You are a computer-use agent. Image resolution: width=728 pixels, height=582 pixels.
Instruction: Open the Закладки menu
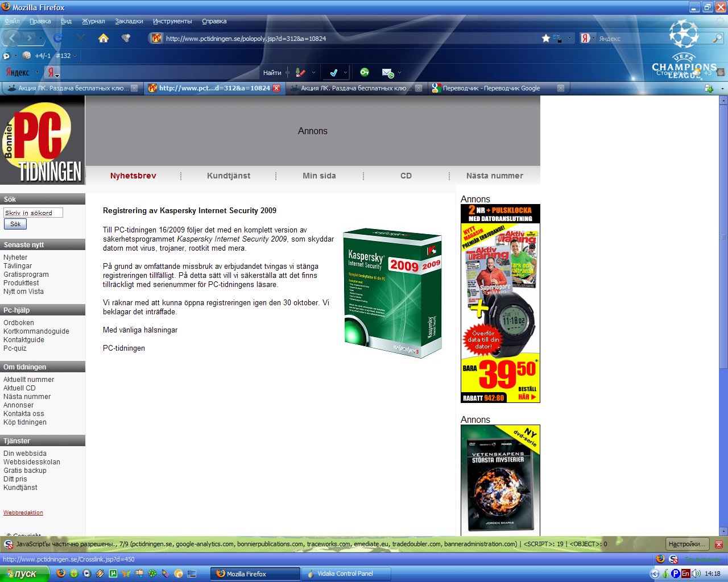click(129, 21)
